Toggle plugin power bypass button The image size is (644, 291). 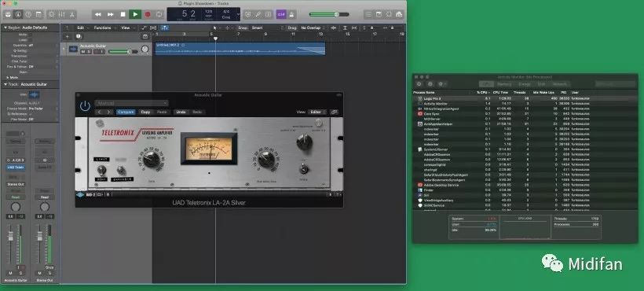[x=85, y=106]
